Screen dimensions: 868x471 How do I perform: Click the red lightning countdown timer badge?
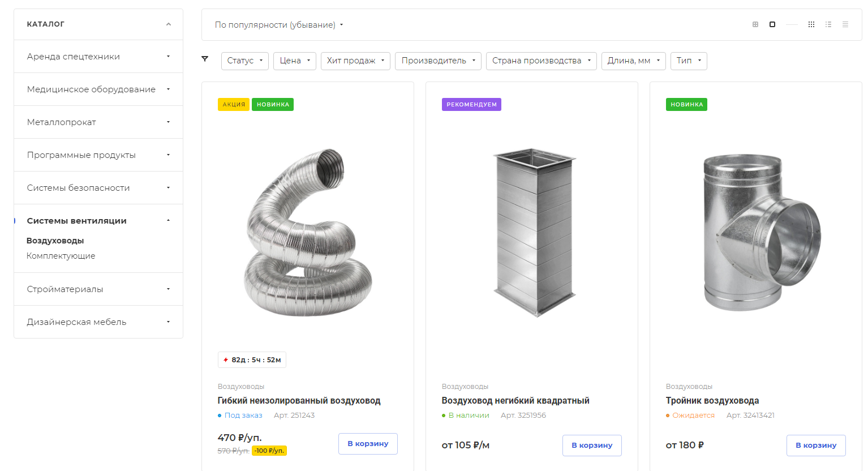(252, 360)
